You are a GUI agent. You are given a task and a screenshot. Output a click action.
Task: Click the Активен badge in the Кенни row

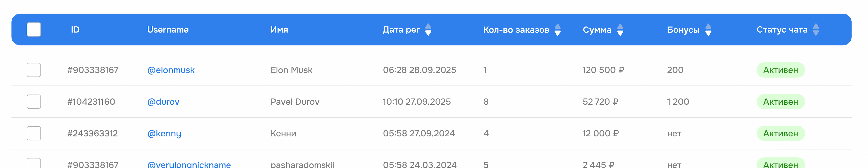(x=780, y=133)
